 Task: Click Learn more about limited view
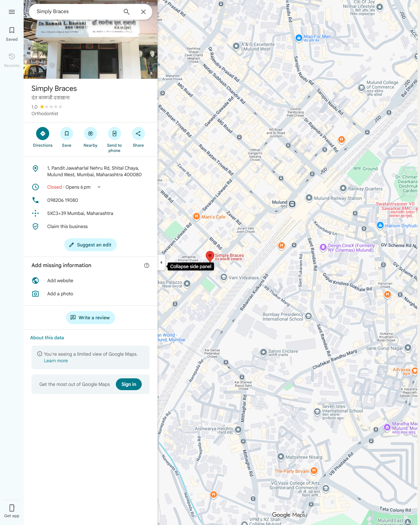click(x=56, y=361)
